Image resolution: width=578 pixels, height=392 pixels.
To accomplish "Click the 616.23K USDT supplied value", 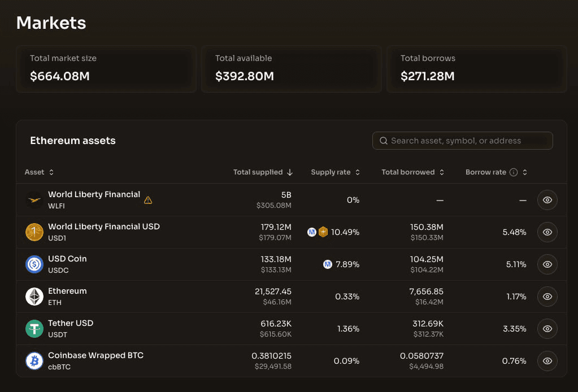I will coord(276,324).
